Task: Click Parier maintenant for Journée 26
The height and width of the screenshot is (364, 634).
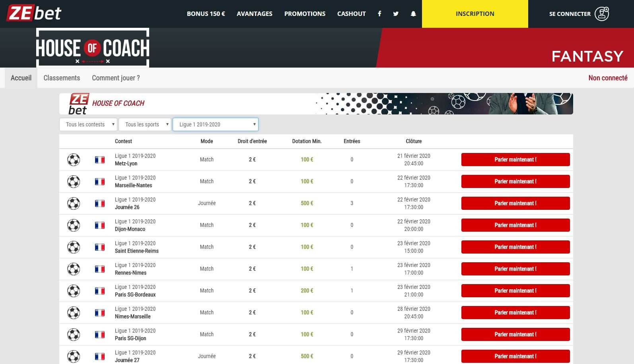Action: pos(515,203)
